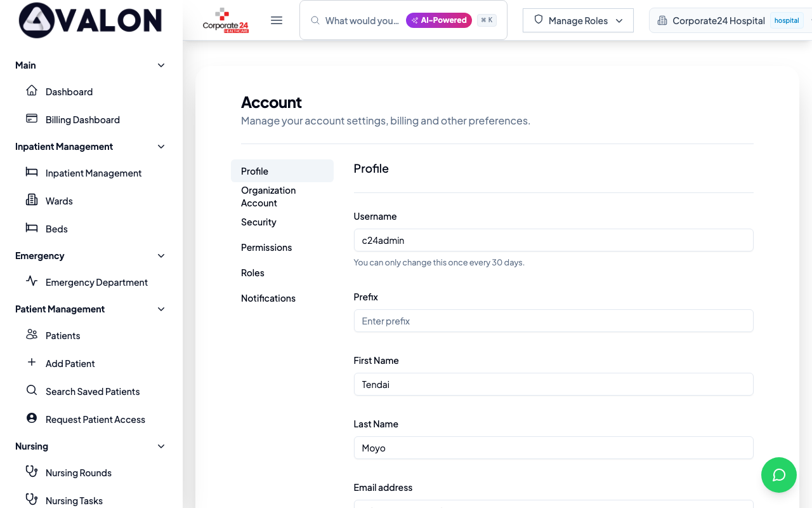Viewport: 812px width, 508px height.
Task: Click the Emergency Department pulse icon
Action: coord(32,281)
